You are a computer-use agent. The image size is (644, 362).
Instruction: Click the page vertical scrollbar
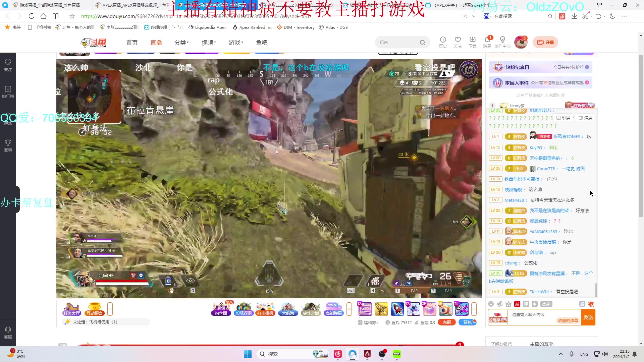tap(641, 136)
